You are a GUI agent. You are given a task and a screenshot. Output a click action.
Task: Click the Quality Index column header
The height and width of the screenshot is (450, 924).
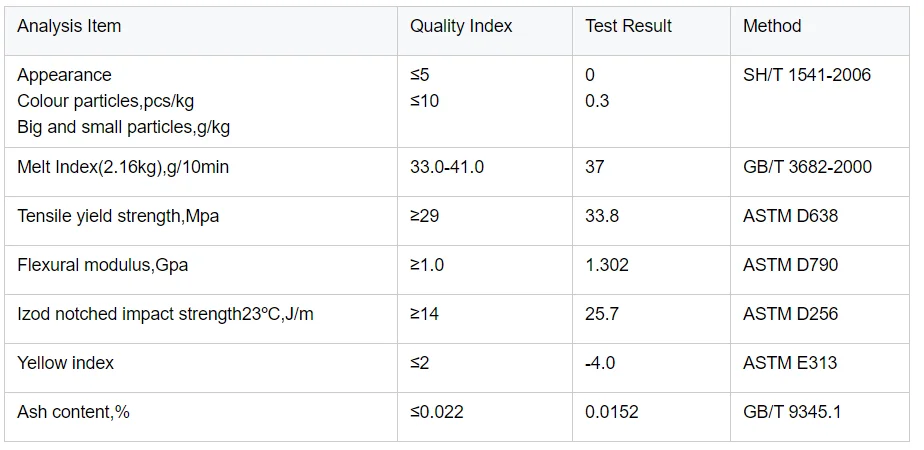click(460, 27)
